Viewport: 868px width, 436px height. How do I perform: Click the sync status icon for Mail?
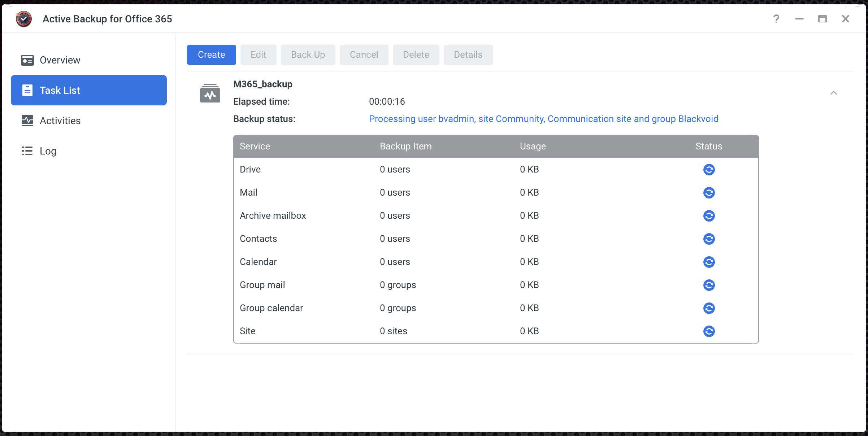click(x=709, y=193)
